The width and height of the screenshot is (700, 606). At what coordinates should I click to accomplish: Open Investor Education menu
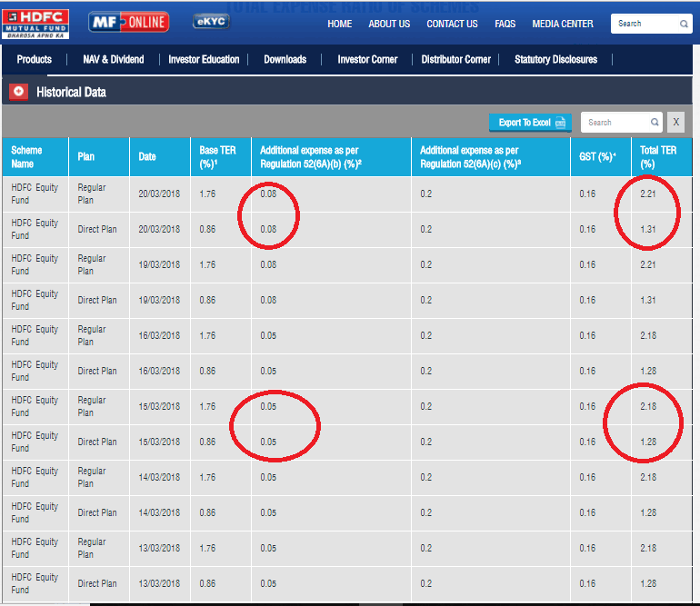point(204,59)
